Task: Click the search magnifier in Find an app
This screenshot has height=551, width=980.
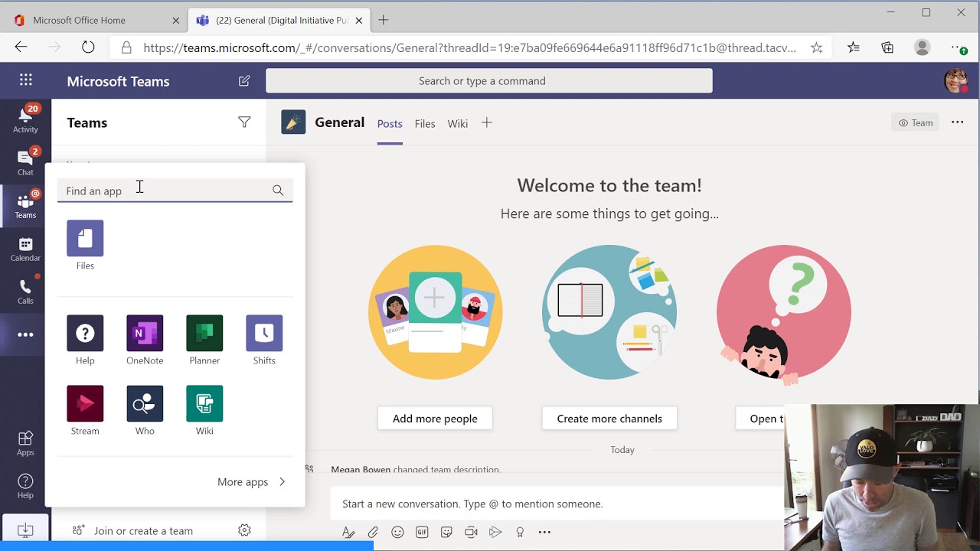Action: (x=278, y=191)
